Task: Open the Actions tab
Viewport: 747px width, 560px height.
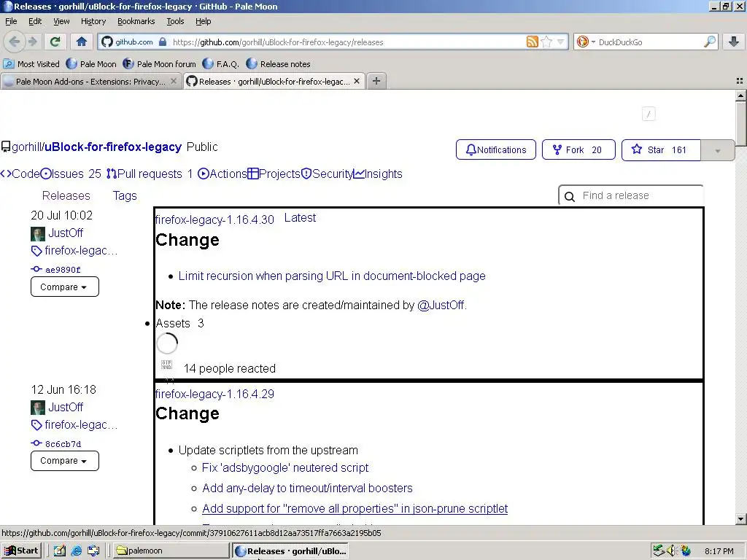Action: [x=222, y=174]
